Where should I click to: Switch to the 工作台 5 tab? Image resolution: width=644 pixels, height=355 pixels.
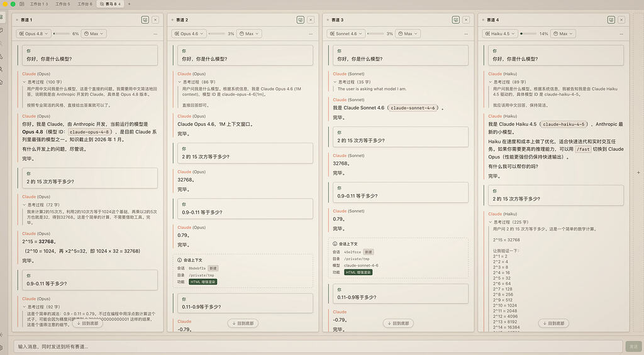coord(62,4)
